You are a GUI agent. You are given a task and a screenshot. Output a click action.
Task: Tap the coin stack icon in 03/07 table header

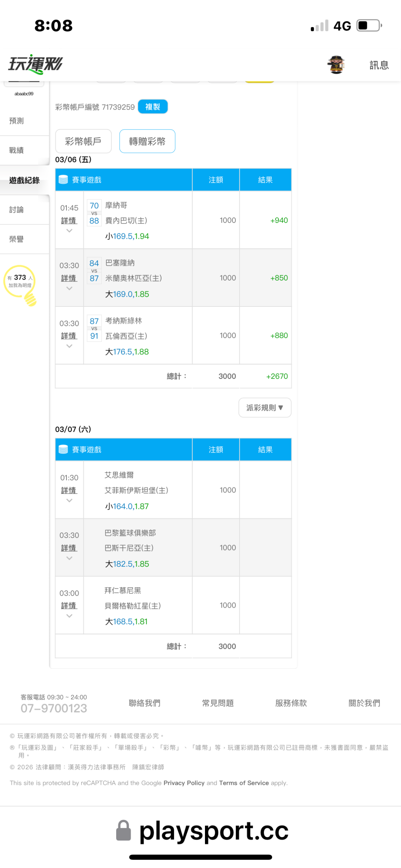[63, 449]
